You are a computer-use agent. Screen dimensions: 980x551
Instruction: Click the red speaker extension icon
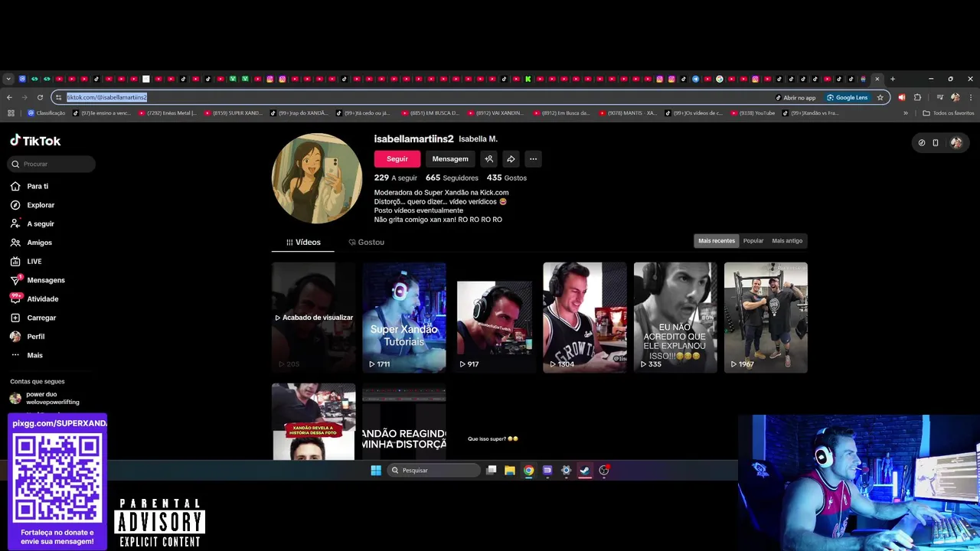(x=901, y=97)
